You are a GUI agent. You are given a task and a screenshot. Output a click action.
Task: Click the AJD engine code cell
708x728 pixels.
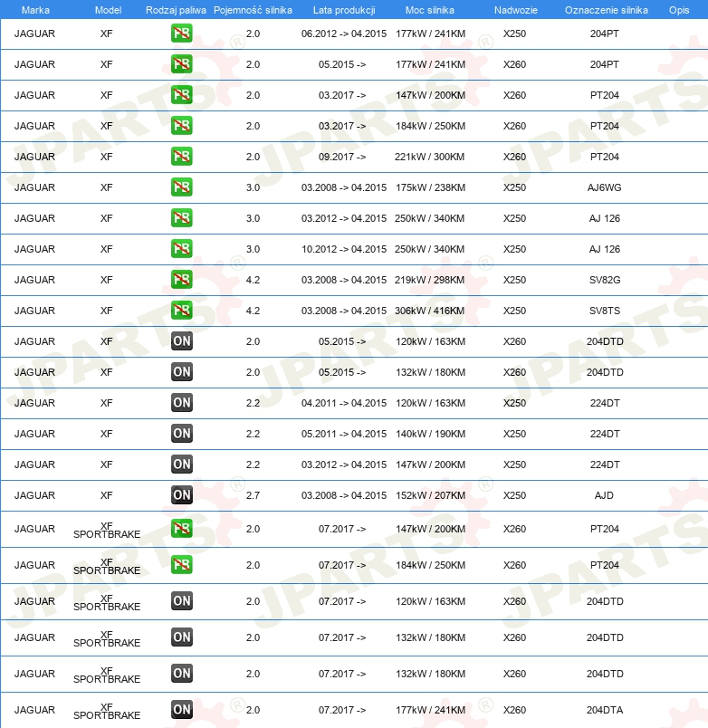click(605, 495)
